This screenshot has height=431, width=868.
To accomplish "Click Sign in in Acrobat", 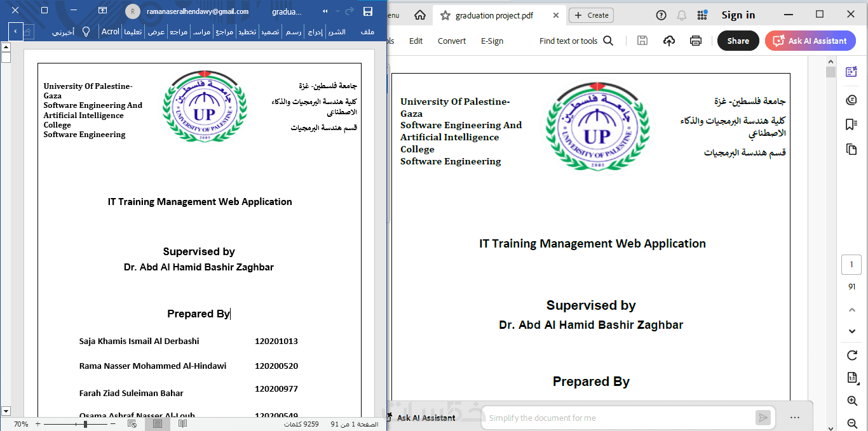I will point(738,15).
